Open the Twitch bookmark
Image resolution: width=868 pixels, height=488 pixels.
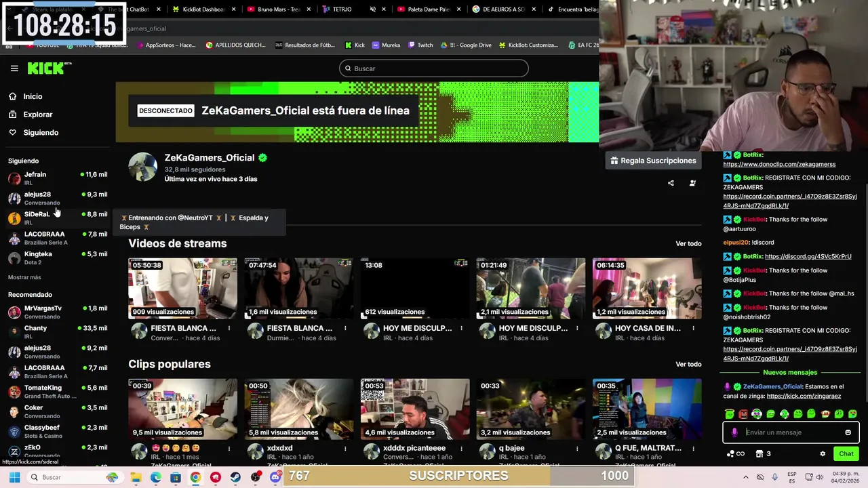420,45
